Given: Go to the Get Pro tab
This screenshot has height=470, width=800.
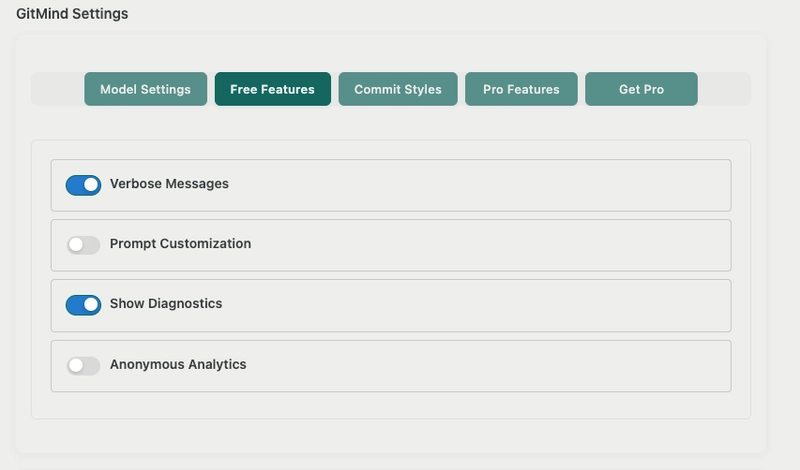Looking at the screenshot, I should (641, 89).
